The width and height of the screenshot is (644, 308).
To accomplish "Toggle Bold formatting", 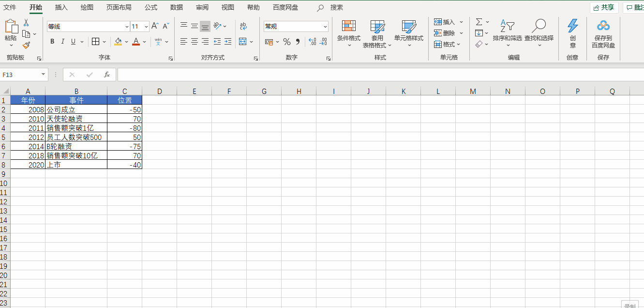I will (x=52, y=42).
